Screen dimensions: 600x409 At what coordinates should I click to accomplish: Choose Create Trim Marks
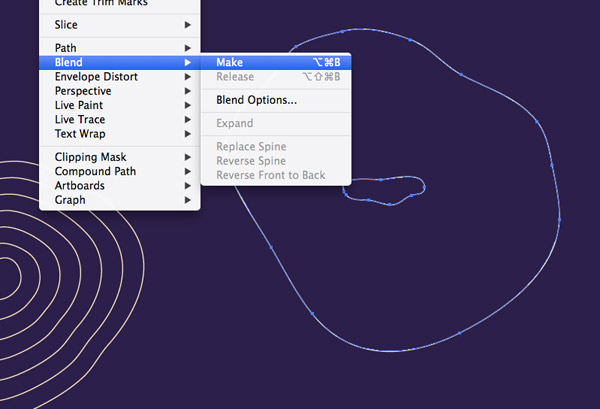(96, 4)
